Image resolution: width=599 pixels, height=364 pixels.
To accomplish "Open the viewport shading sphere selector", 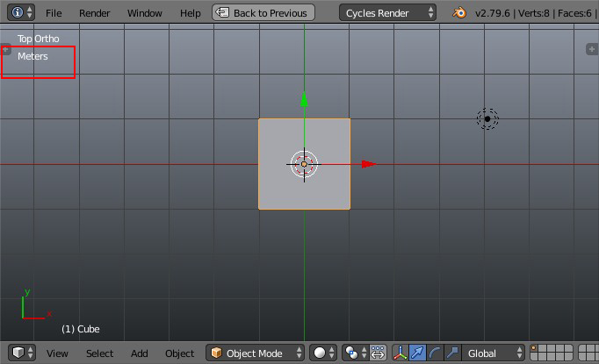I will pos(323,353).
